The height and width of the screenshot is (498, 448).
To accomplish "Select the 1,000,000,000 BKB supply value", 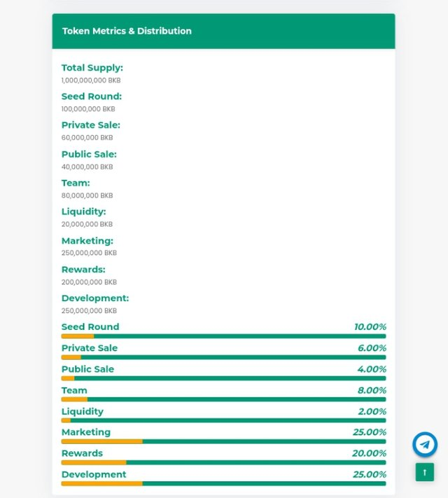I will [91, 81].
